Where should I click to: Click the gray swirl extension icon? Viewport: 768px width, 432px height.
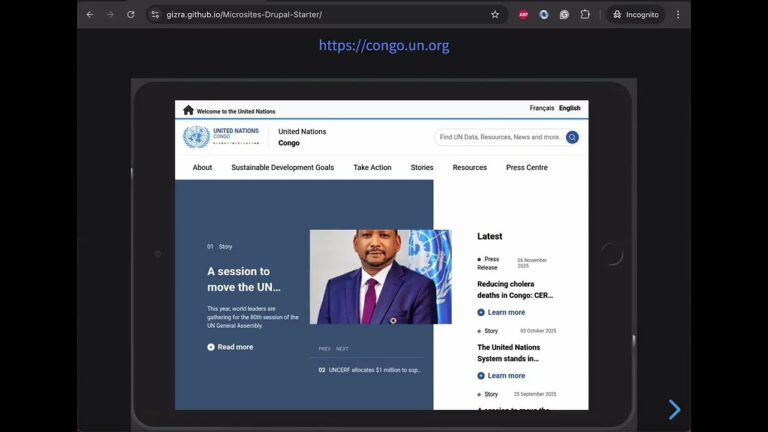564,15
